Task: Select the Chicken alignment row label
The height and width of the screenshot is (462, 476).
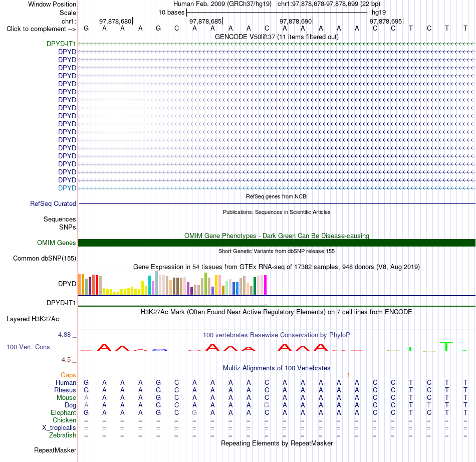Action: pos(64,420)
